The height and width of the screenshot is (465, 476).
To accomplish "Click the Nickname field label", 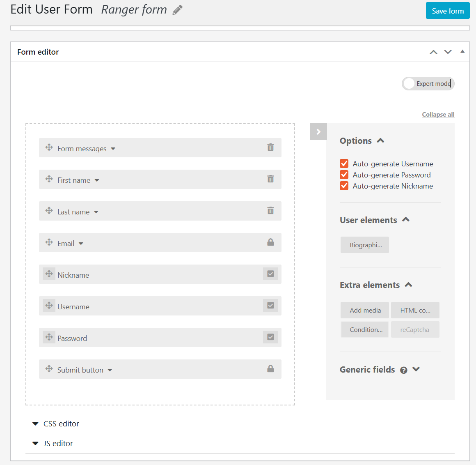I will point(73,275).
